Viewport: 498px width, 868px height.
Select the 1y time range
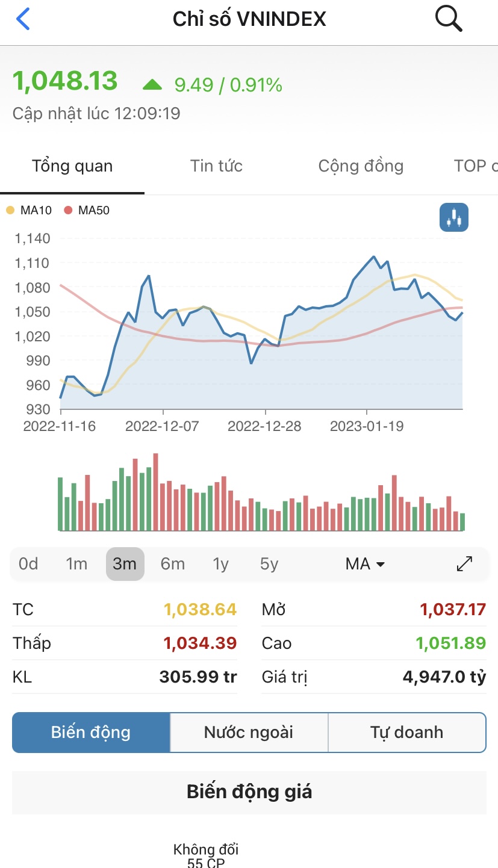pyautogui.click(x=221, y=564)
